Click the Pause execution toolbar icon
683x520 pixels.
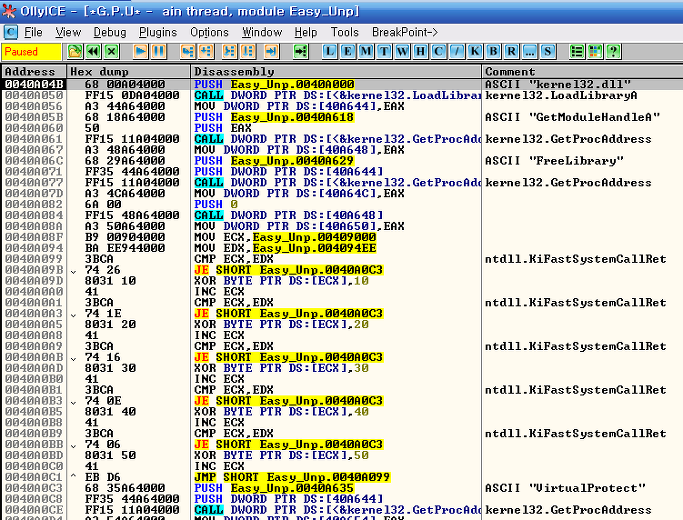159,52
